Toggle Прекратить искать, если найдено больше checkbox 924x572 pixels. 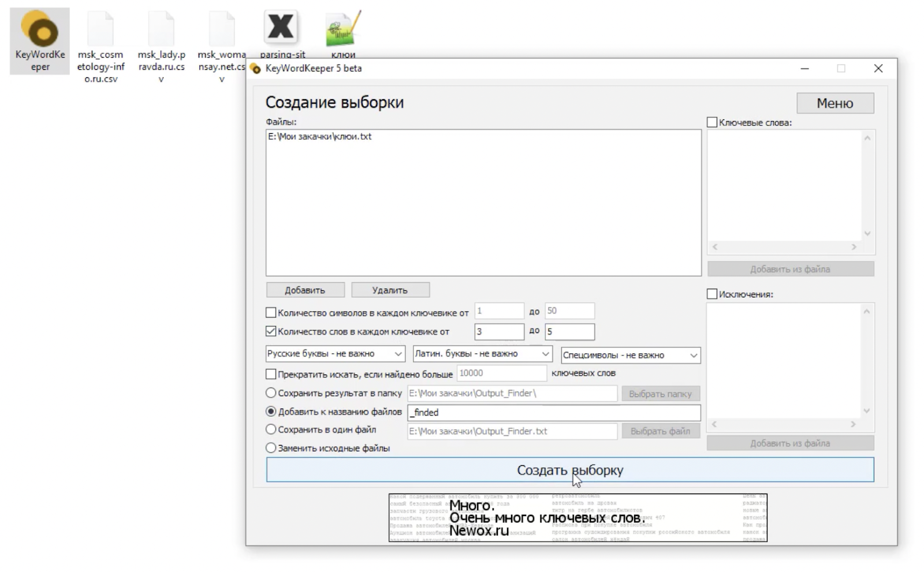pyautogui.click(x=271, y=374)
